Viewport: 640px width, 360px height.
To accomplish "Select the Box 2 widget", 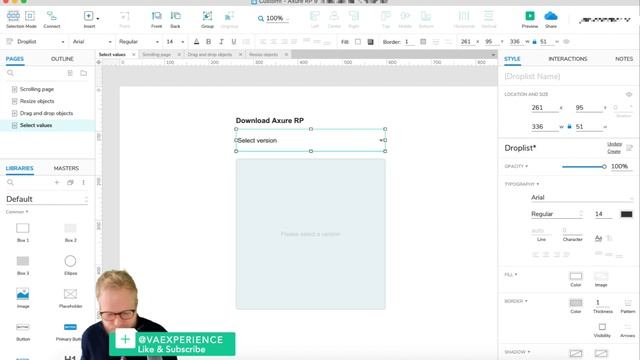I will click(x=70, y=233).
